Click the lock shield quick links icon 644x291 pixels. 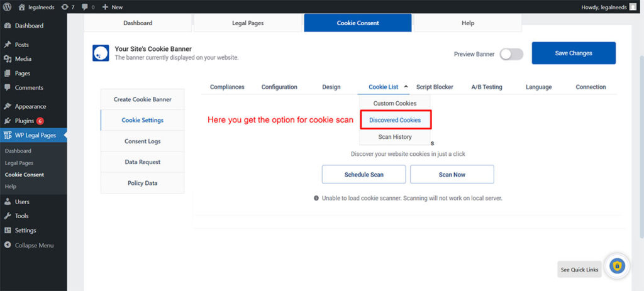[617, 266]
